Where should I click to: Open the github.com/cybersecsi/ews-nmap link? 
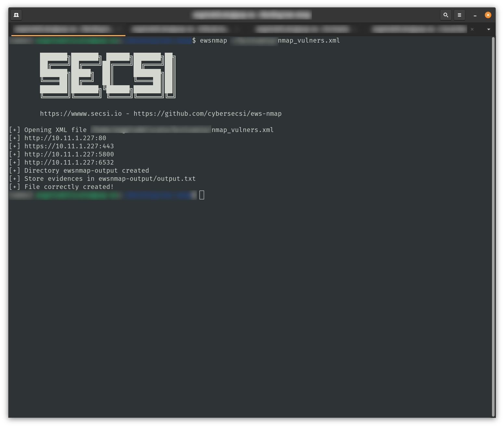pos(208,114)
